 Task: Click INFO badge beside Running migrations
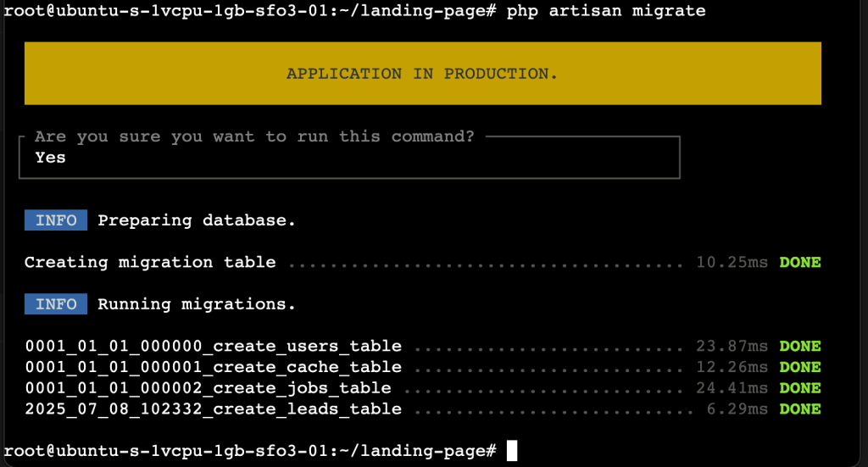pos(56,304)
